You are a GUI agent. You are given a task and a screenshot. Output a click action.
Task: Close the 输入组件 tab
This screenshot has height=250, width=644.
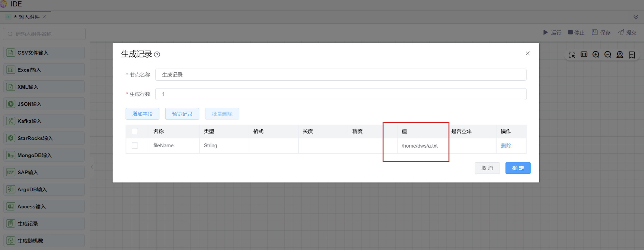[x=44, y=17]
